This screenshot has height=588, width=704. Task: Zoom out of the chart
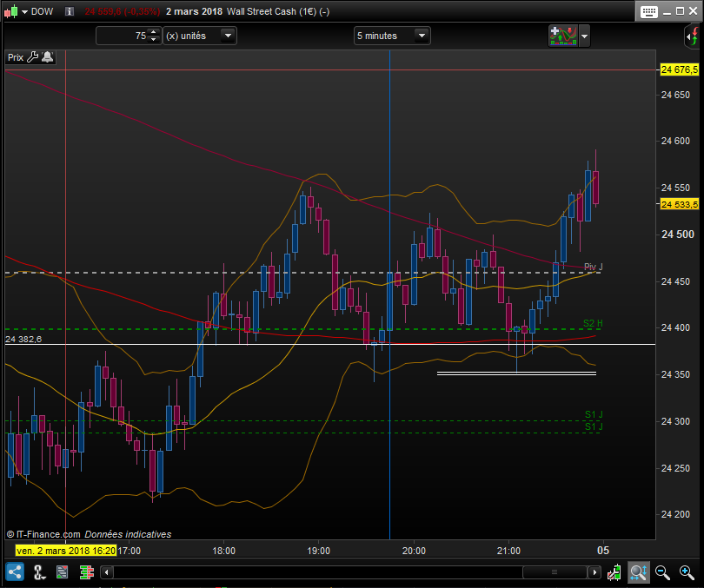662,572
